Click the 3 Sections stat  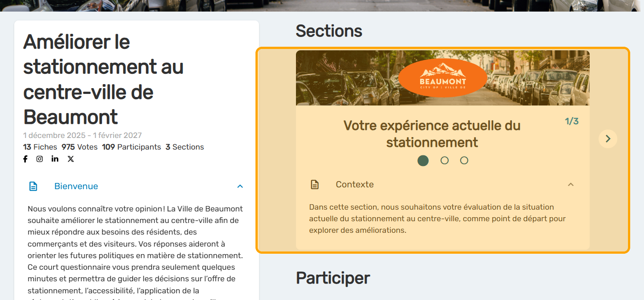click(185, 147)
